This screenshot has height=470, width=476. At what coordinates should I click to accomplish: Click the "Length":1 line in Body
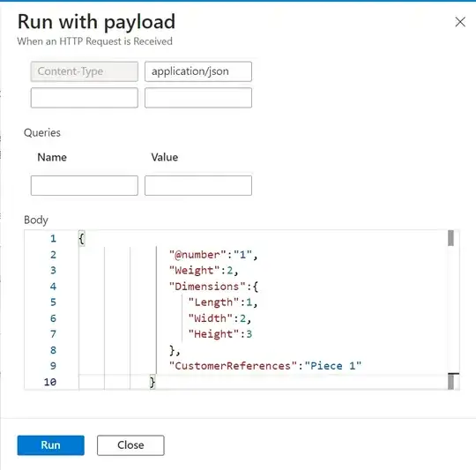pos(223,302)
